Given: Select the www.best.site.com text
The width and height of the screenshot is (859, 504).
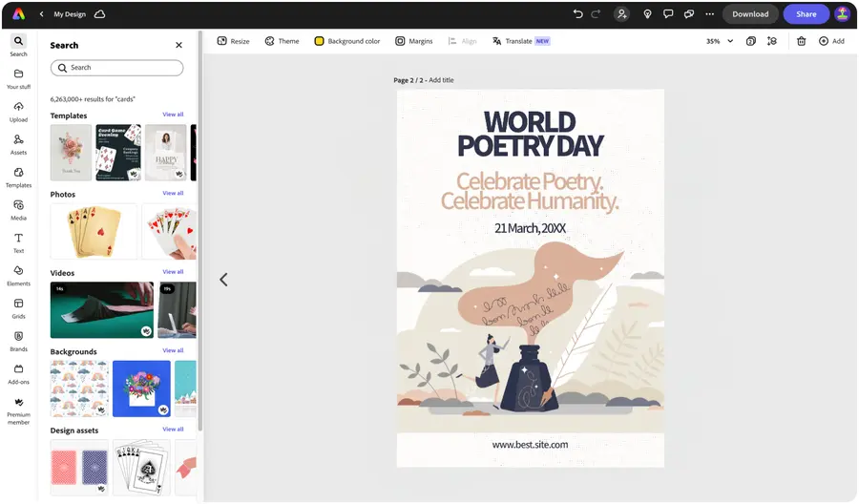Looking at the screenshot, I should [531, 444].
